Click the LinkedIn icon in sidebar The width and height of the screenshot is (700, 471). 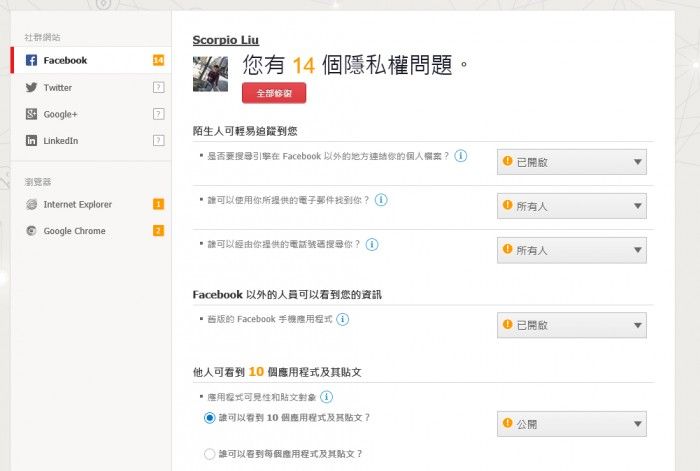pyautogui.click(x=32, y=141)
